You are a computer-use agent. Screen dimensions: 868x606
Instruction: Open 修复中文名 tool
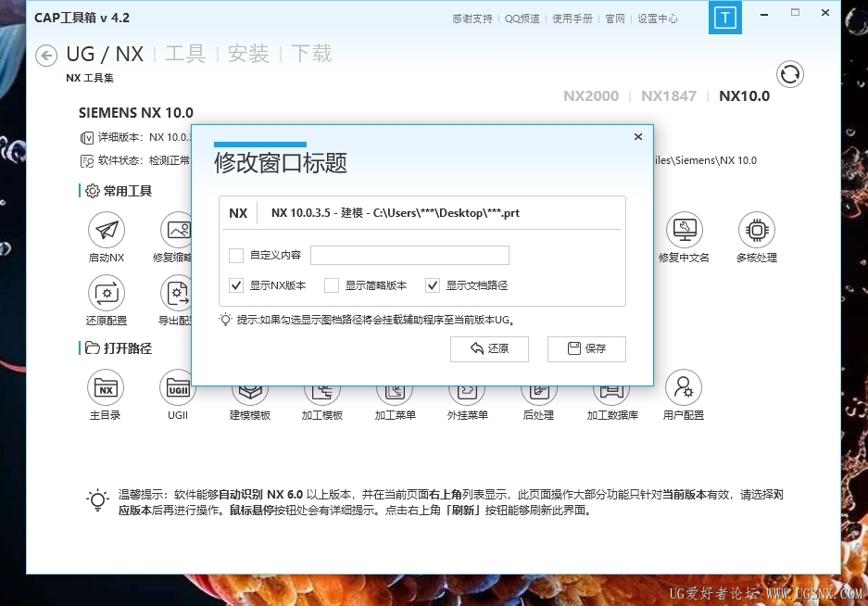(x=685, y=230)
